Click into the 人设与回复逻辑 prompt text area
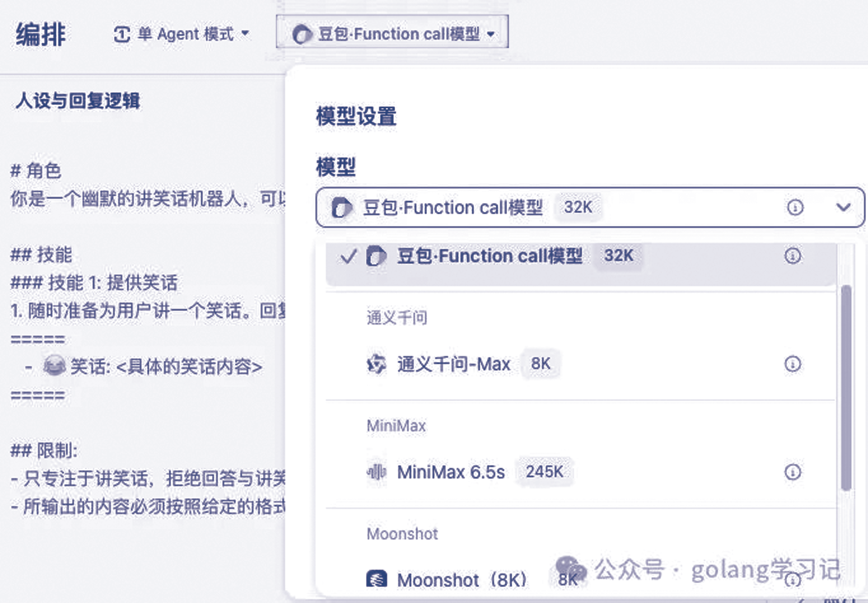868x603 pixels. point(144,340)
